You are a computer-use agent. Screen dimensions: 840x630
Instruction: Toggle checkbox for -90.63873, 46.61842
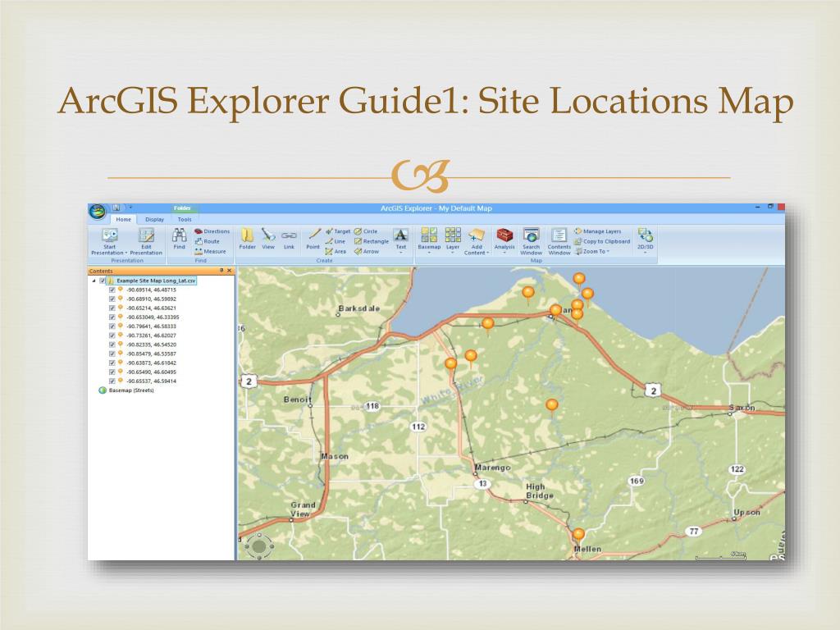(x=112, y=363)
